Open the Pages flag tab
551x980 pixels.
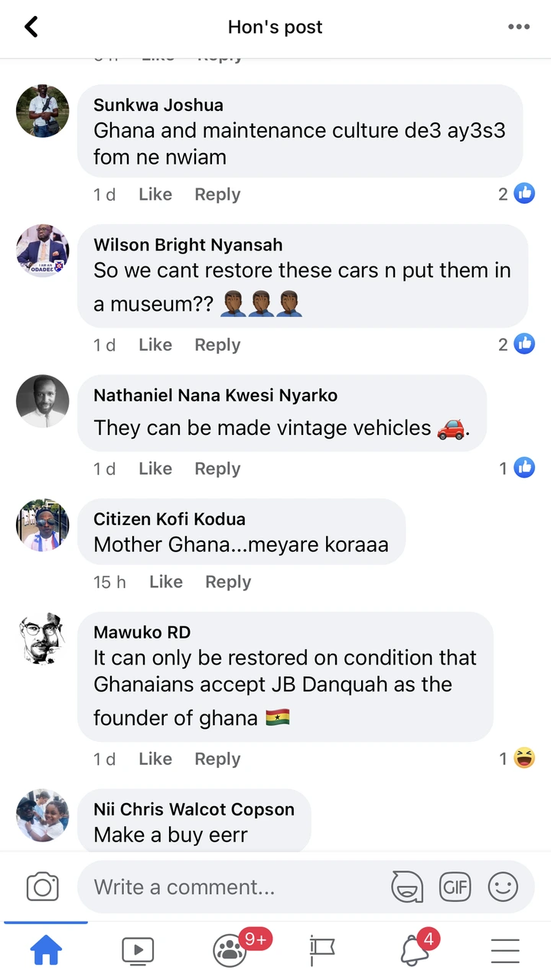point(321,951)
